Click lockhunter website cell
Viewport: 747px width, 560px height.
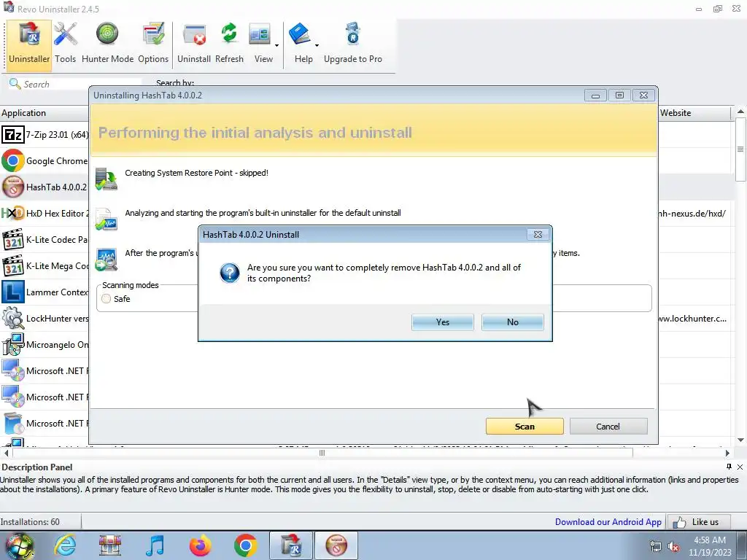coord(693,319)
